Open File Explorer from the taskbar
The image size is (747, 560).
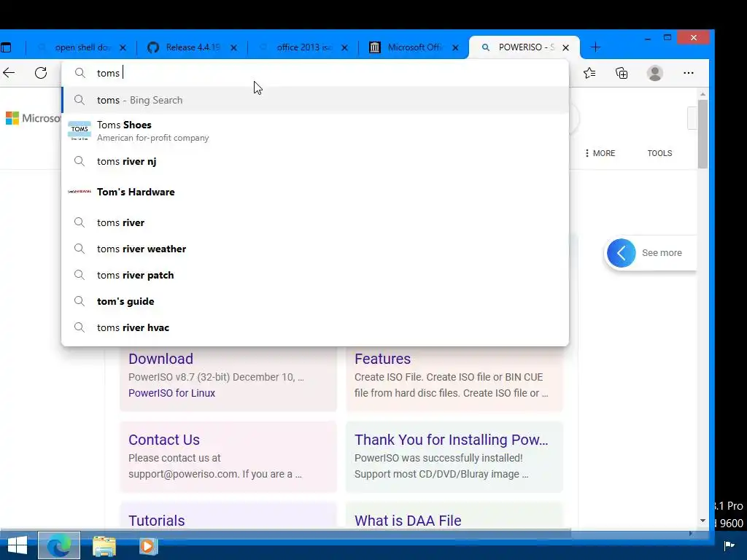[x=104, y=546]
